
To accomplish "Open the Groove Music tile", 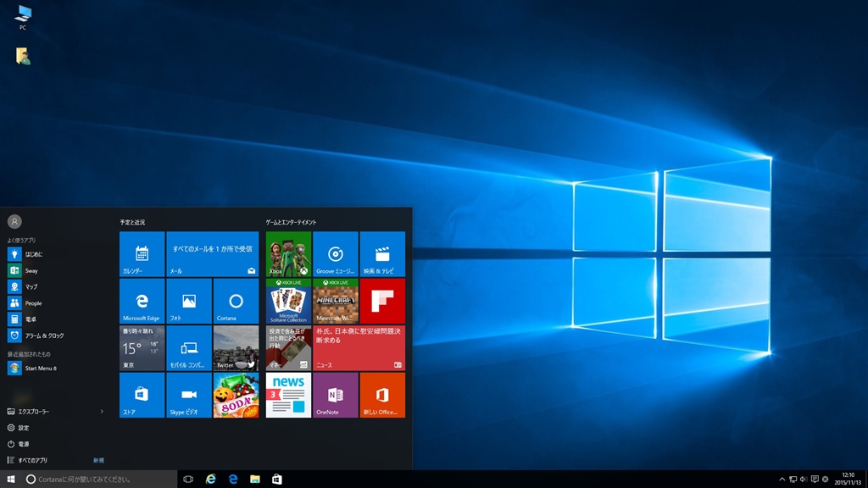I will point(335,254).
